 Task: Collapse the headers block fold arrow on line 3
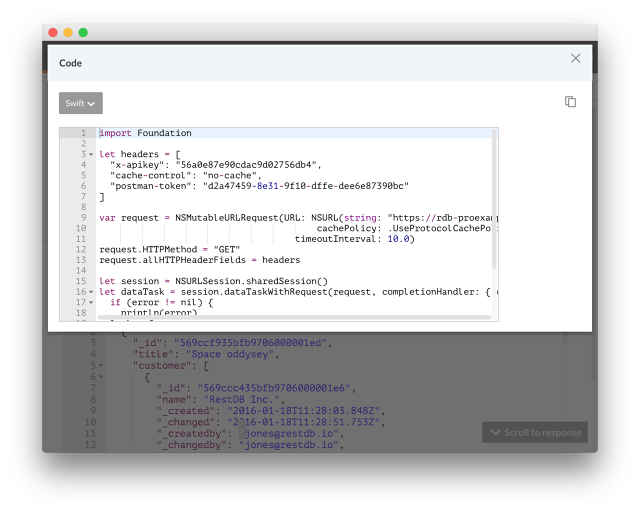tap(91, 154)
